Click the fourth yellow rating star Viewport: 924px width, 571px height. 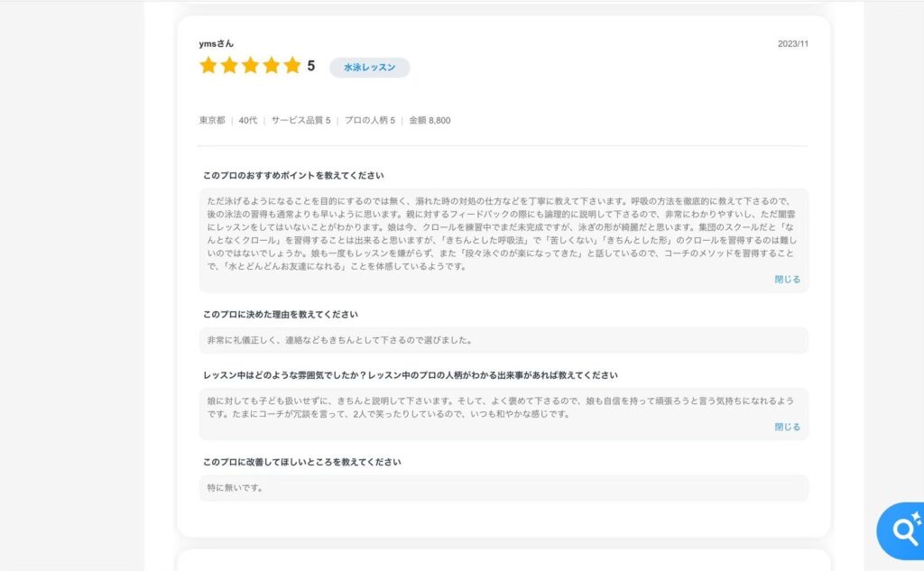271,66
